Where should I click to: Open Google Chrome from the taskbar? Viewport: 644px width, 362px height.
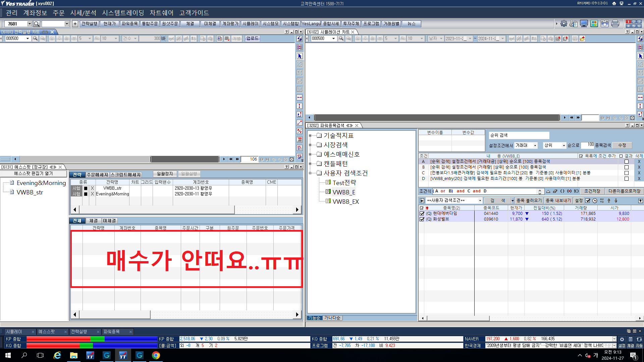pos(156,355)
